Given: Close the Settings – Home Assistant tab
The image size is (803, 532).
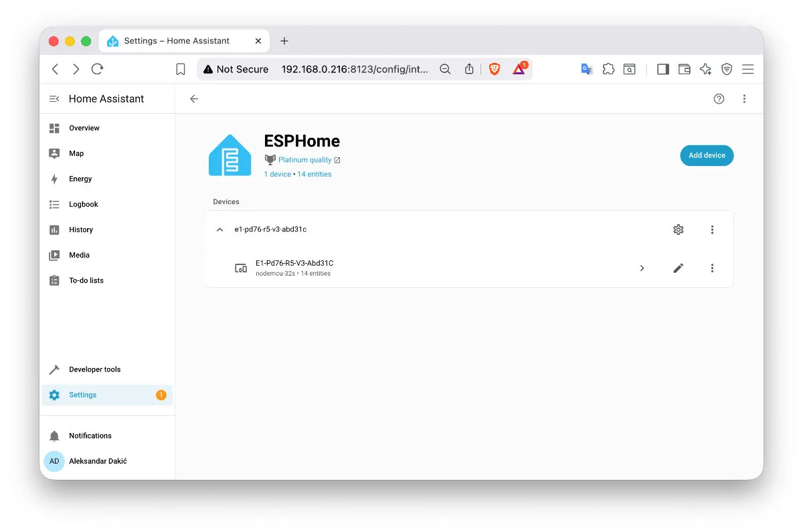Looking at the screenshot, I should (x=259, y=41).
